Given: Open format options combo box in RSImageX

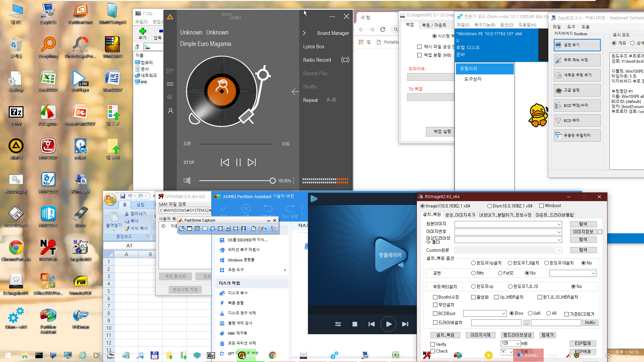Looking at the screenshot, I should click(573, 274).
